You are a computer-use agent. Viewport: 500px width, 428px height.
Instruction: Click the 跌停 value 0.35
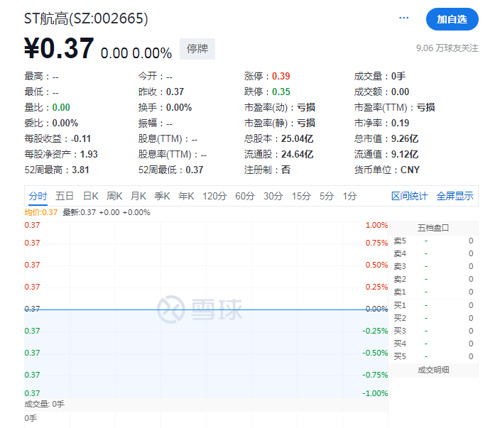click(281, 92)
